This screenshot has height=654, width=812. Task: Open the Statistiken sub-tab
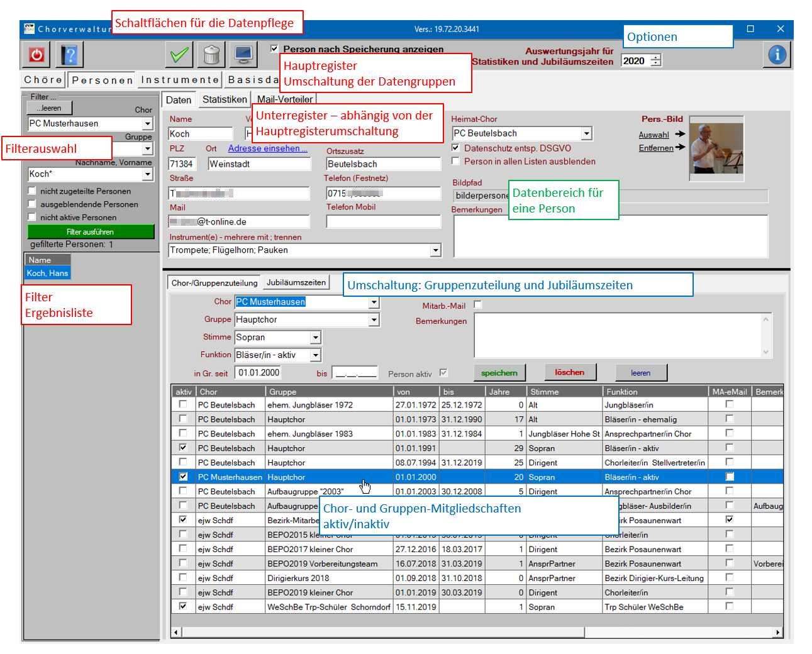click(x=225, y=99)
